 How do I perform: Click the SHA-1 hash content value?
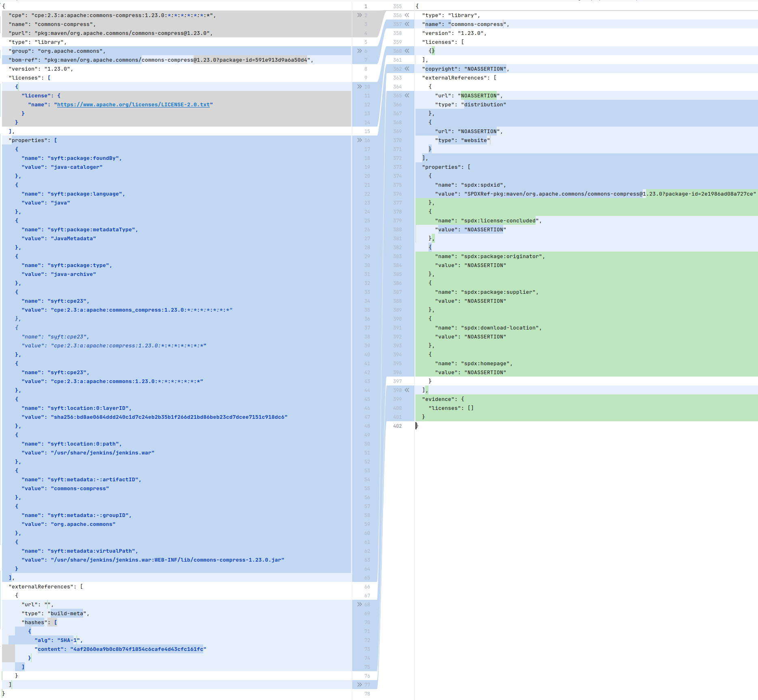tap(138, 649)
